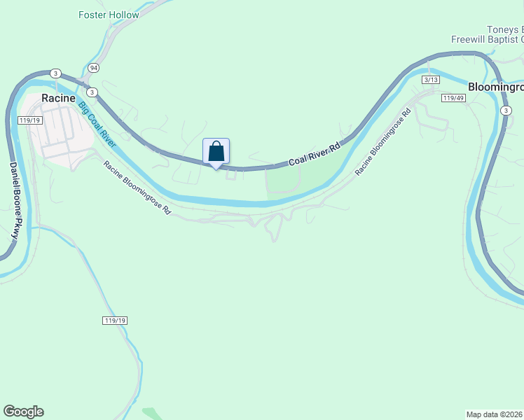Click the Coal River Rd label
This screenshot has height=420, width=524.
[315, 154]
